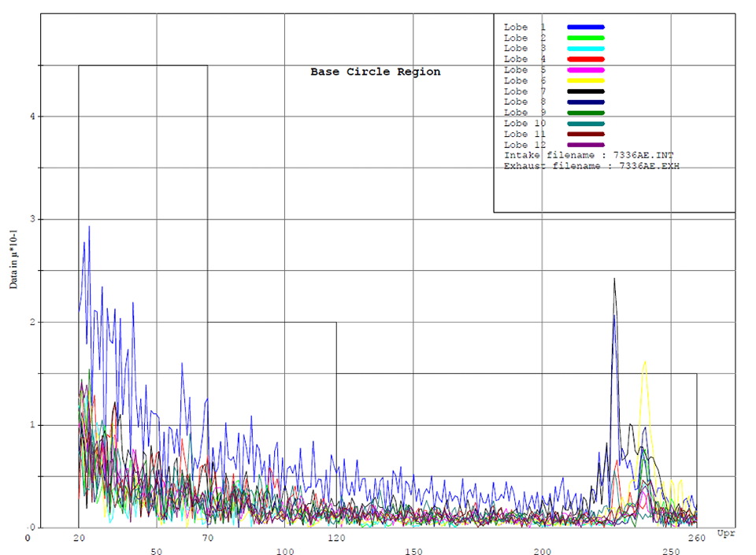Click the red Lobe 4 legend line

[x=584, y=59]
